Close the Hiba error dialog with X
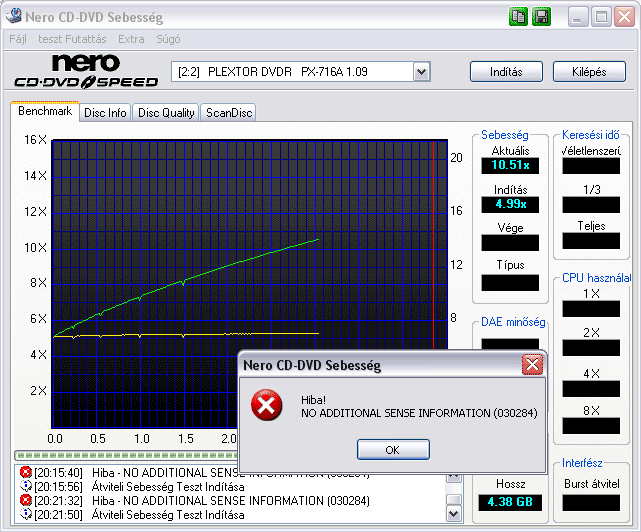The image size is (641, 532). 532,364
